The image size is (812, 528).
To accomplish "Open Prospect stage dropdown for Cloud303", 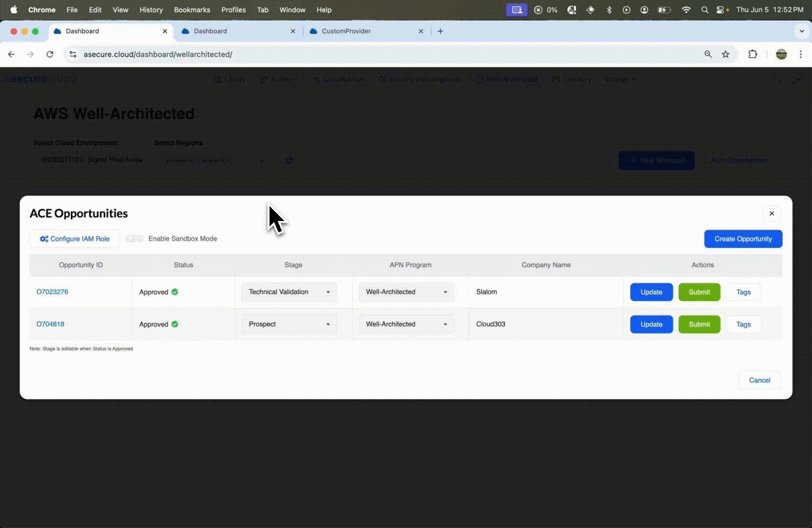I will [289, 324].
